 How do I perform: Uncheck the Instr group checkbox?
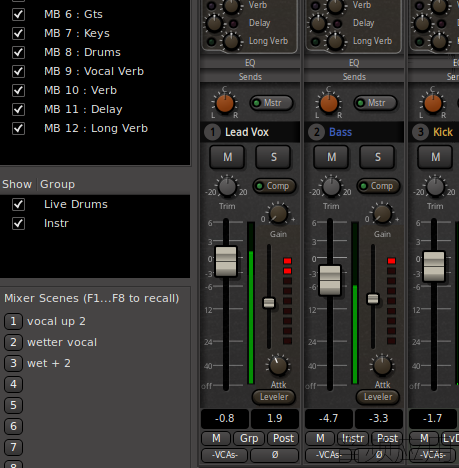(18, 223)
